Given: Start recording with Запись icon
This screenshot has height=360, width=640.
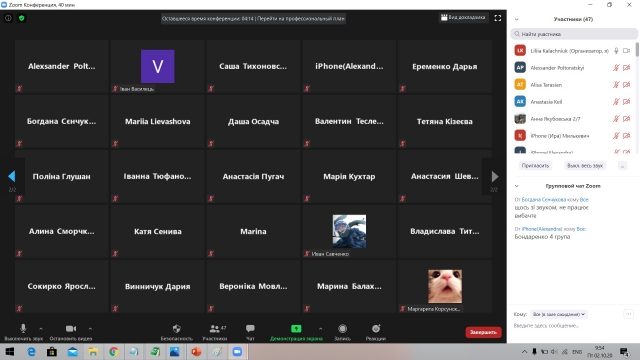Looking at the screenshot, I should pyautogui.click(x=342, y=329).
